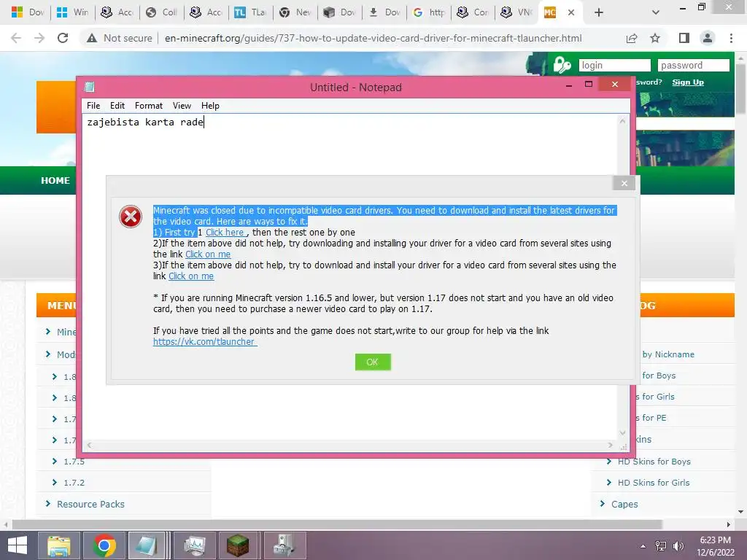Click the page horizontal scrollbar
Screen dimensions: 747x560
[x=337, y=524]
